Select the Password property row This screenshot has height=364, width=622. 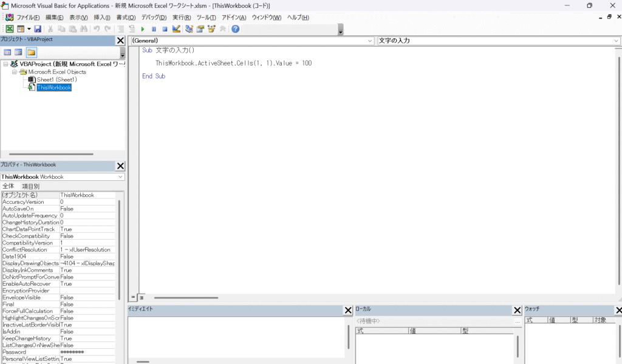pyautogui.click(x=58, y=352)
